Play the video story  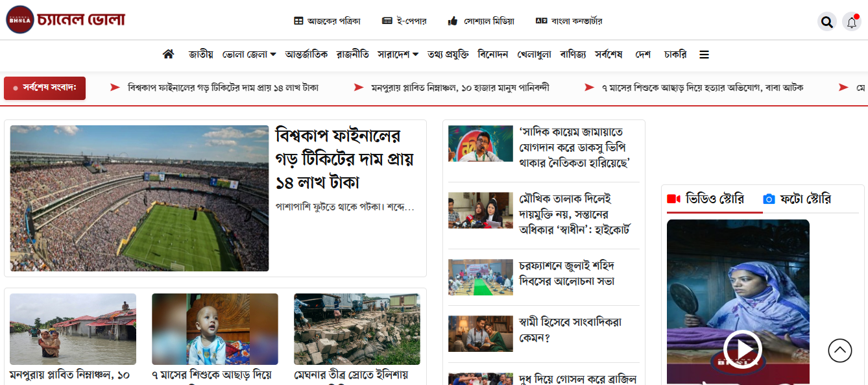click(742, 349)
